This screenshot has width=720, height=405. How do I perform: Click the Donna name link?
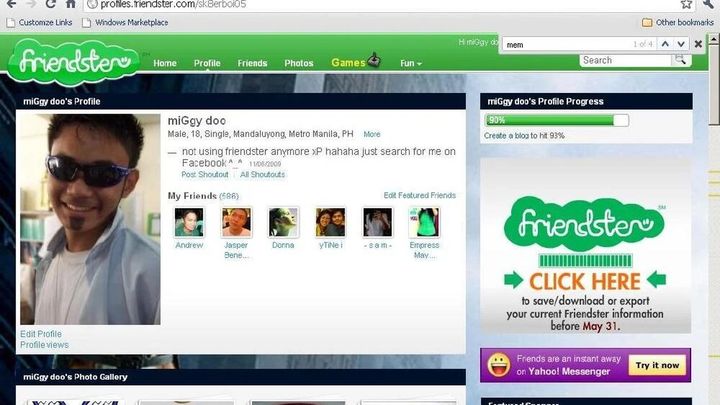pos(283,245)
